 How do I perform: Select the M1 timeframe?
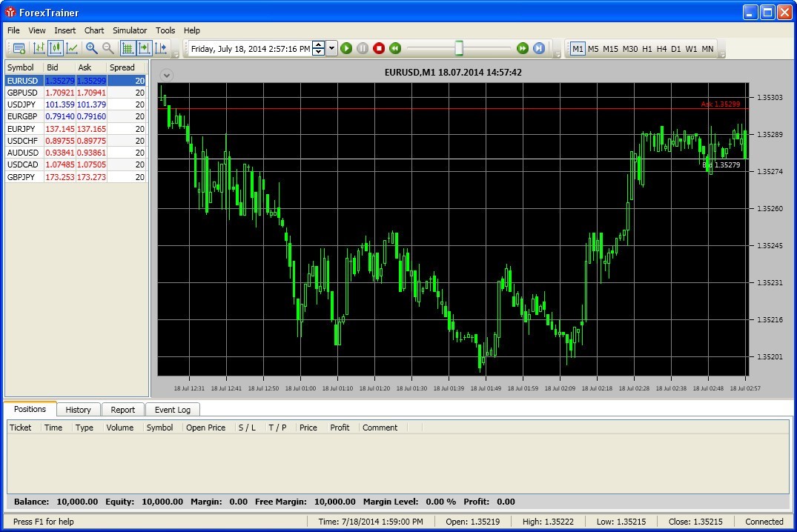[x=578, y=49]
